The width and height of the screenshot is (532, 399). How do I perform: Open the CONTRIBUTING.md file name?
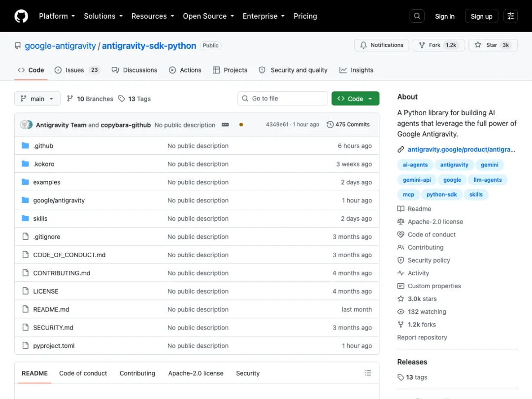point(62,273)
